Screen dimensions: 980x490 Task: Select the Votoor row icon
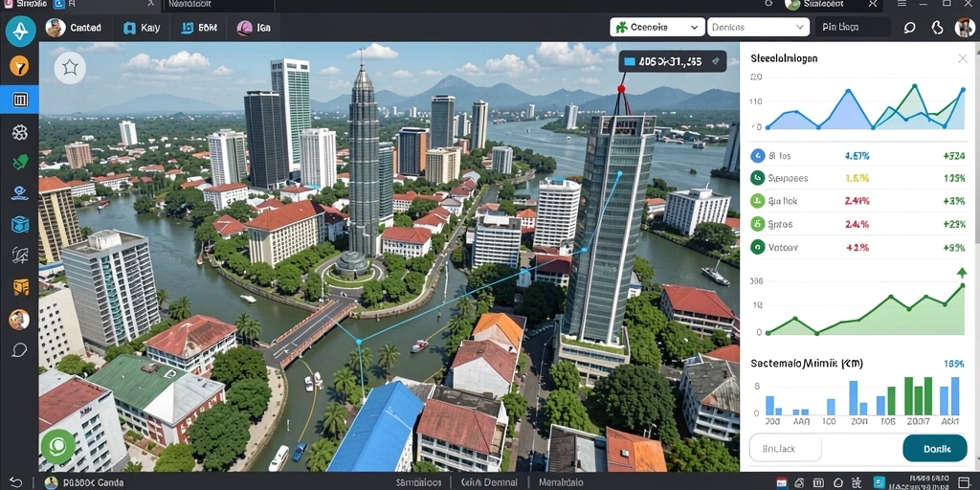coord(757,247)
